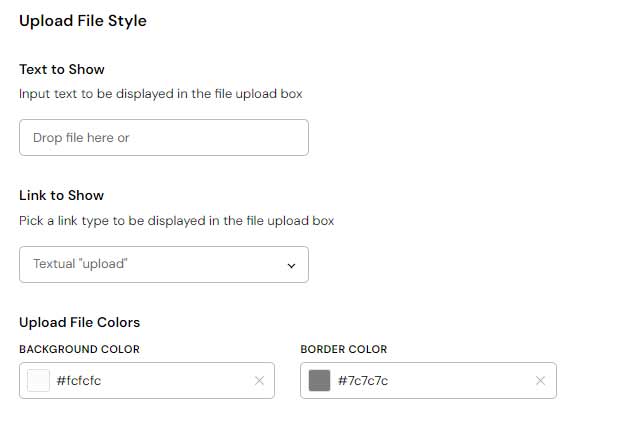Click the Upload File Colors label

(80, 323)
